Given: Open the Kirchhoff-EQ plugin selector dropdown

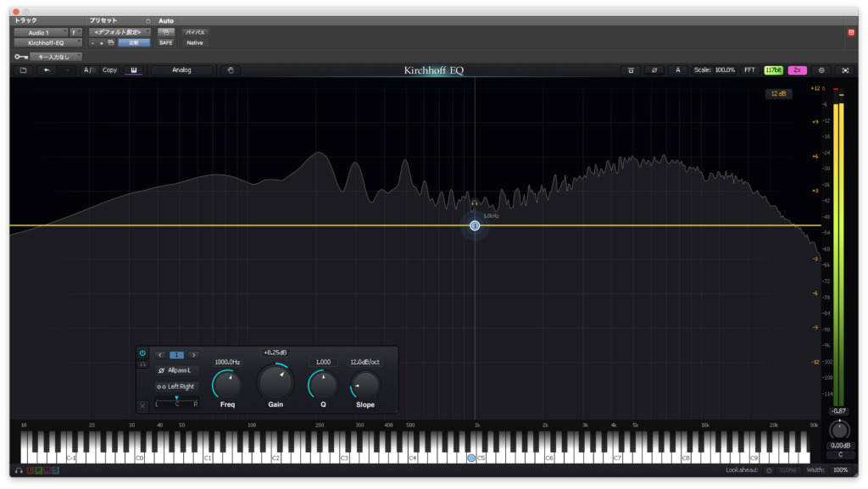Looking at the screenshot, I should [47, 42].
